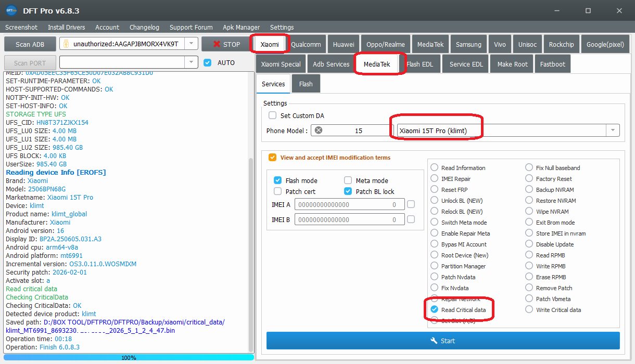
Task: Switch to the Flash sub-tab
Action: click(x=306, y=84)
